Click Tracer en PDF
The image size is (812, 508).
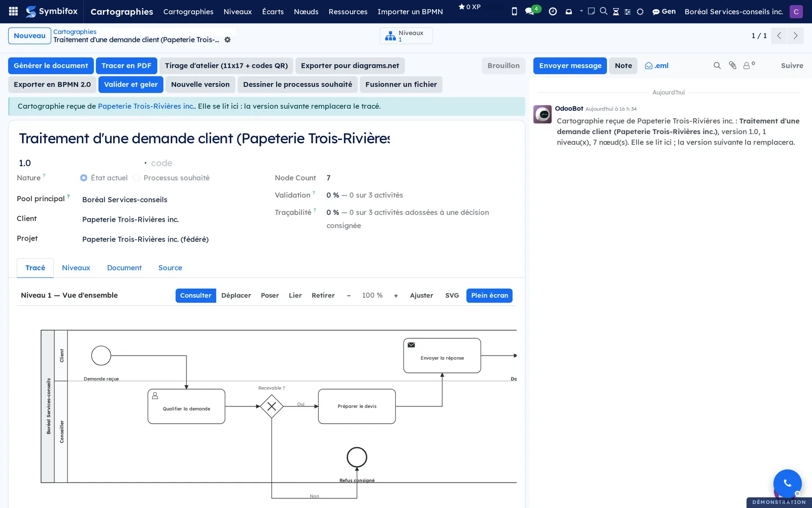pyautogui.click(x=126, y=66)
